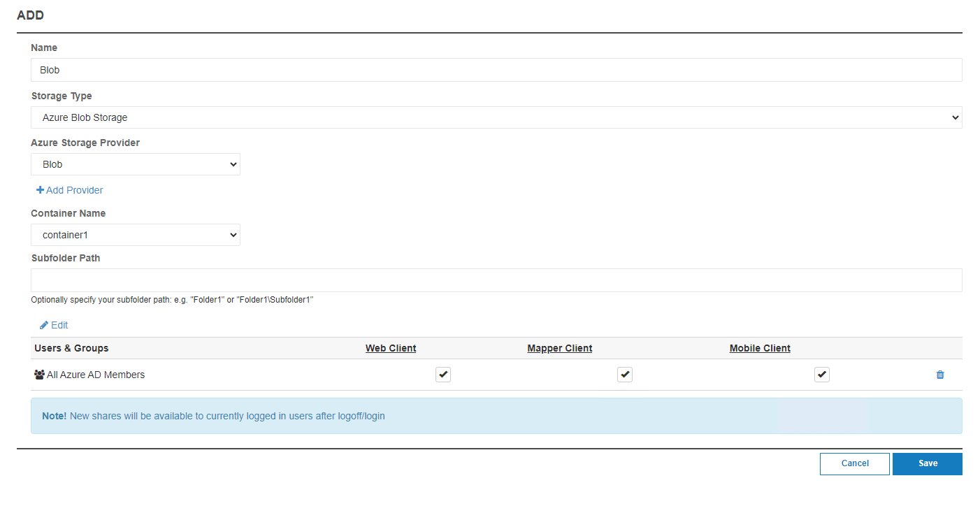The height and width of the screenshot is (506, 980).
Task: Click the pencil Edit icon
Action: 44,325
